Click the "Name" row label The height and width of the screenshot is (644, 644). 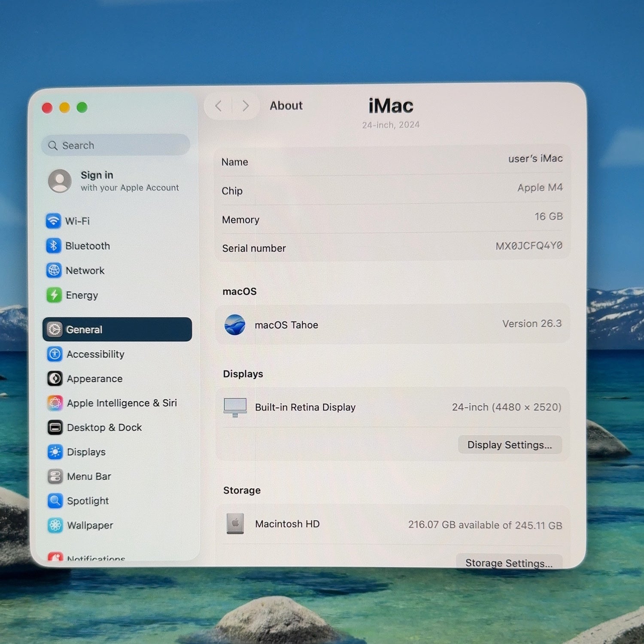coord(234,162)
